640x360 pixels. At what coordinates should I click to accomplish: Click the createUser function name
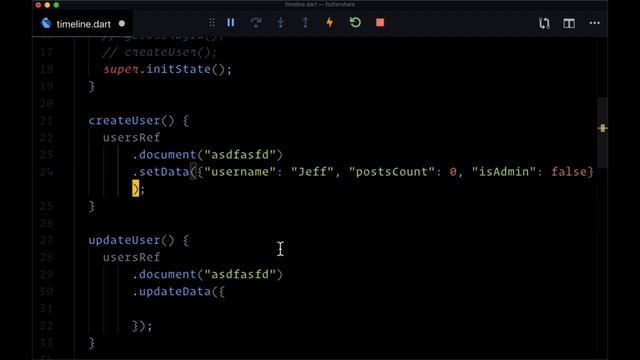click(124, 120)
